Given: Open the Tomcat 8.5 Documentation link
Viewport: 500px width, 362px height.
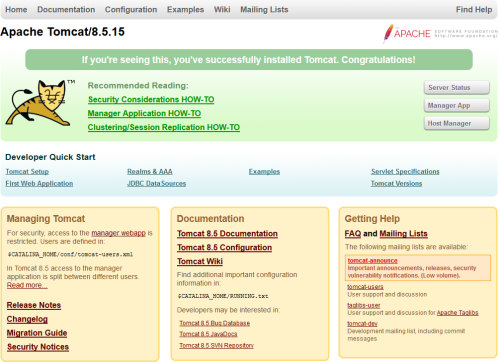Looking at the screenshot, I should pyautogui.click(x=227, y=234).
